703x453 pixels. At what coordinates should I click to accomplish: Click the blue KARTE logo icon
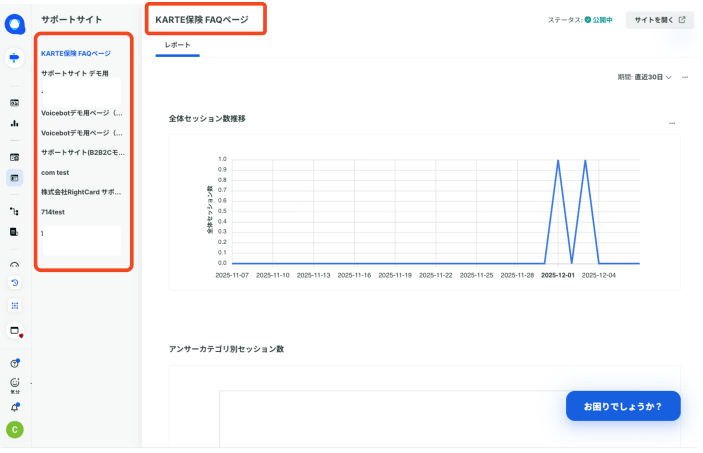[x=15, y=24]
